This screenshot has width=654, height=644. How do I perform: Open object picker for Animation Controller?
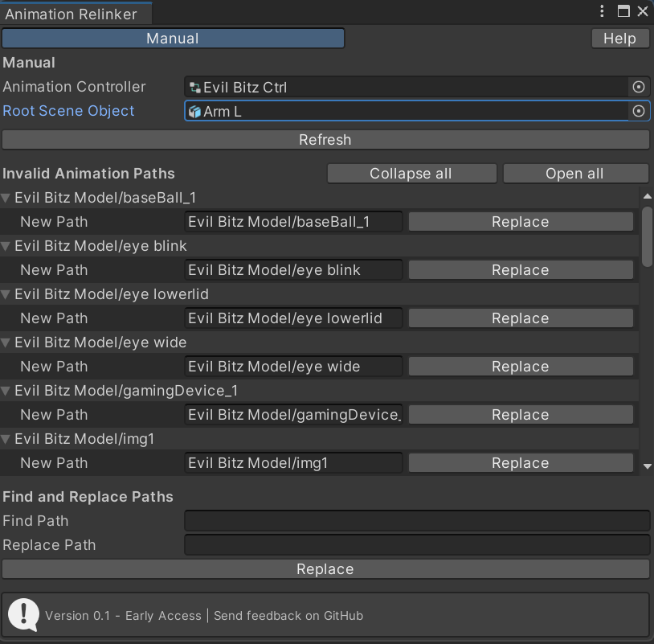click(x=639, y=87)
